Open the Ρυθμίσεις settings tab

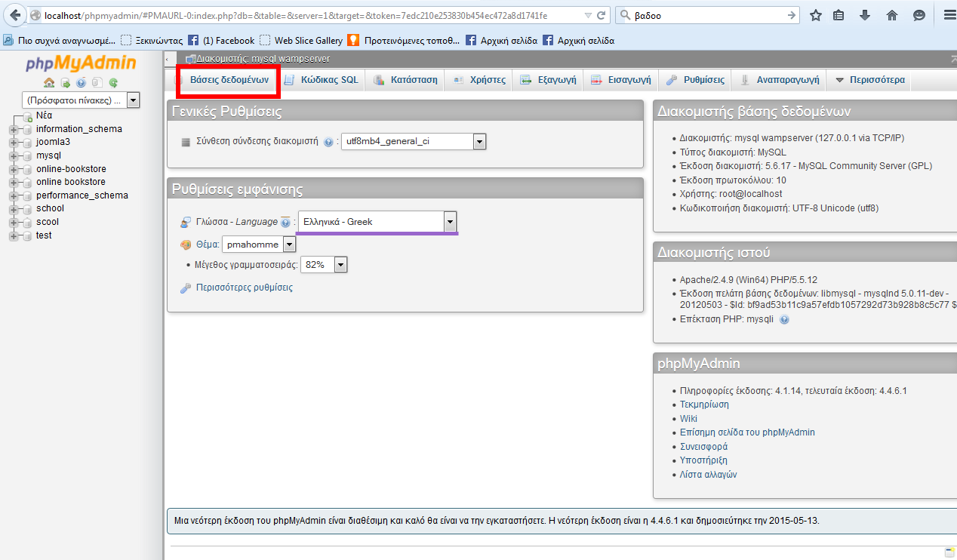click(696, 80)
